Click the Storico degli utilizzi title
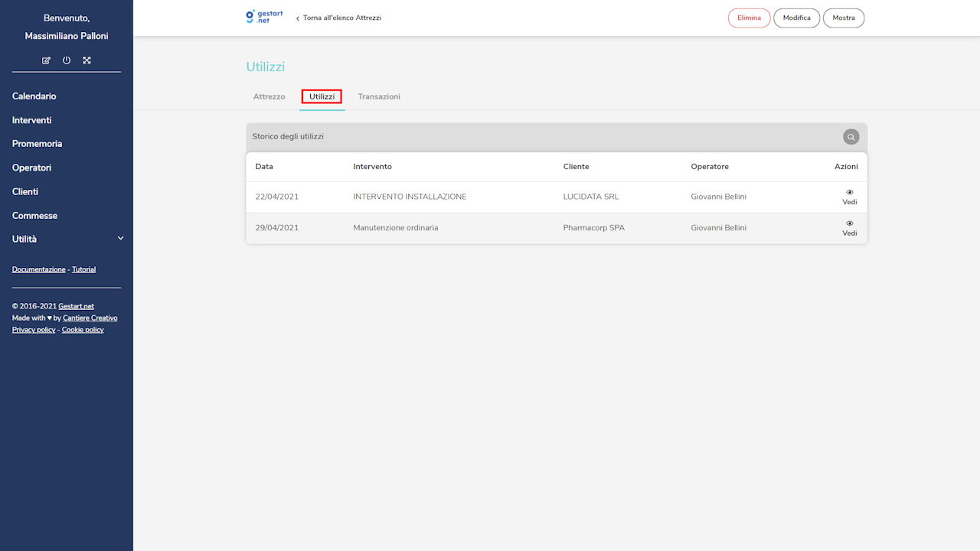This screenshot has height=551, width=980. tap(288, 137)
